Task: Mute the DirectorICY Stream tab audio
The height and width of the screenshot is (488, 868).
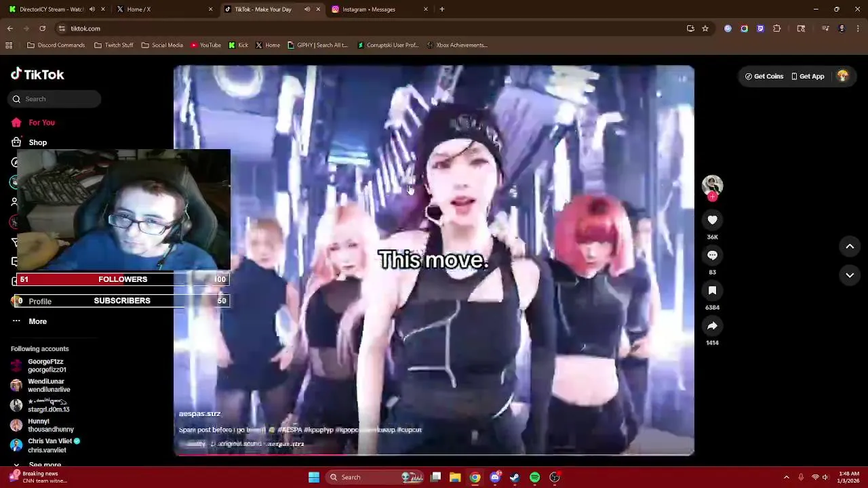Action: pyautogui.click(x=92, y=9)
